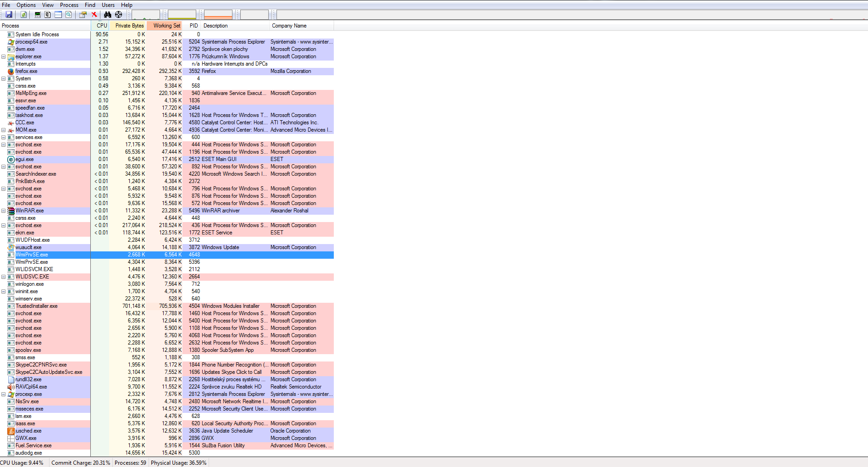Screen dimensions: 868x467
Task: Click the folder icon beside explorer.exe
Action: pos(11,56)
